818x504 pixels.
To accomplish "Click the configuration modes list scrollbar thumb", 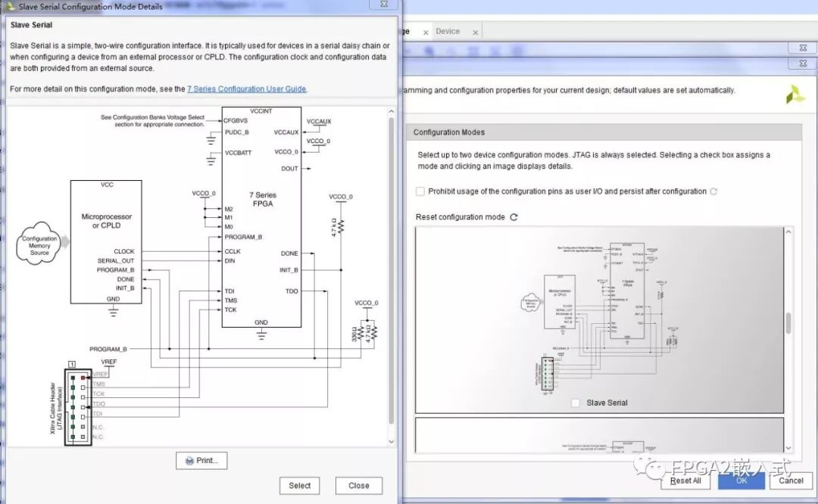I will 788,323.
